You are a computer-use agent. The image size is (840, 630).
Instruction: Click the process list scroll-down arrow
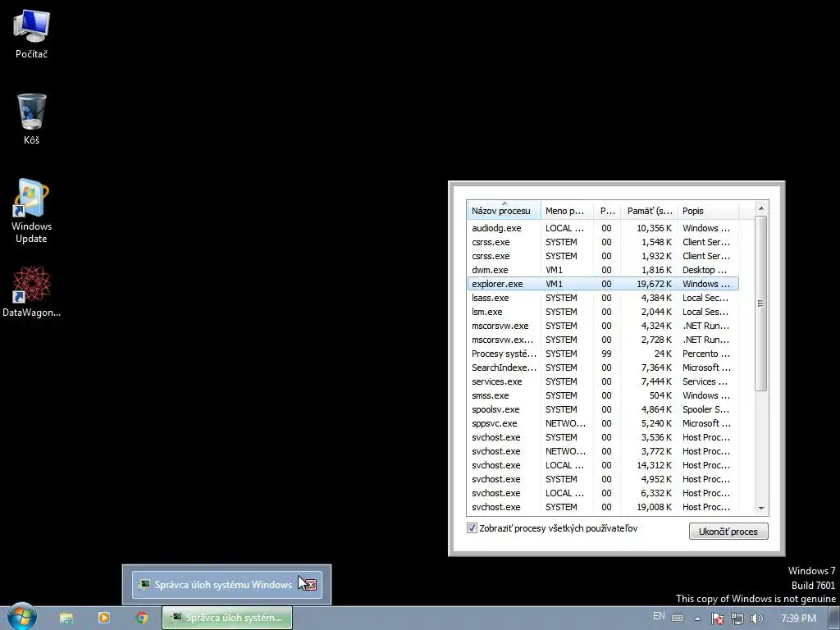[761, 508]
